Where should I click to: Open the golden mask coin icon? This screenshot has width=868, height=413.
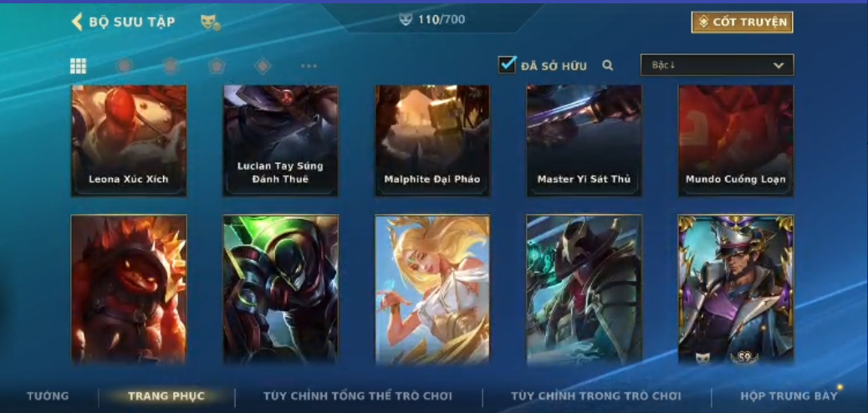pos(210,22)
